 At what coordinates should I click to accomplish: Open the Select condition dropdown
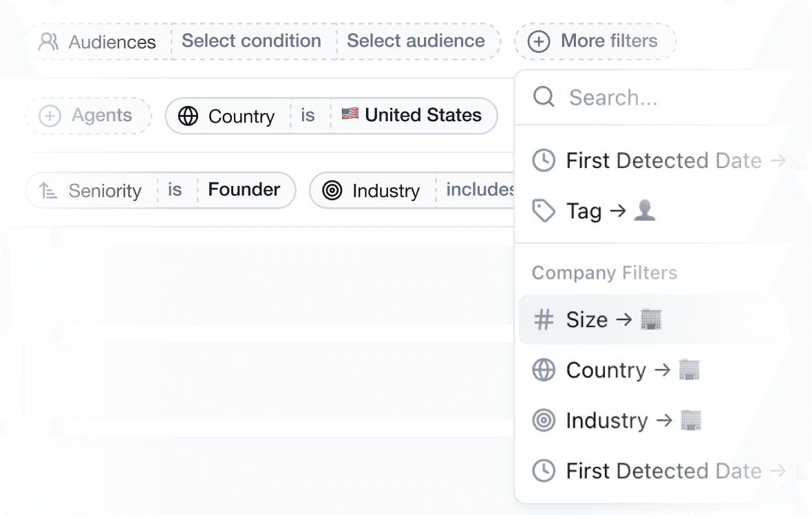pos(251,41)
